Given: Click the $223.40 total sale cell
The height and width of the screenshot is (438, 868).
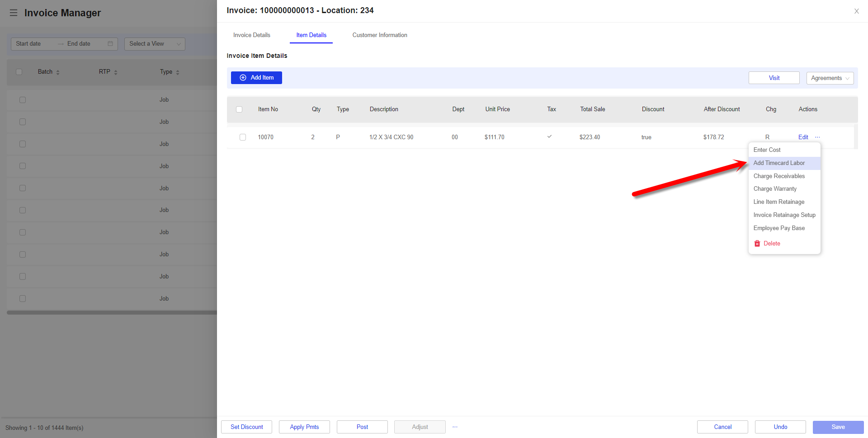Looking at the screenshot, I should pyautogui.click(x=590, y=137).
